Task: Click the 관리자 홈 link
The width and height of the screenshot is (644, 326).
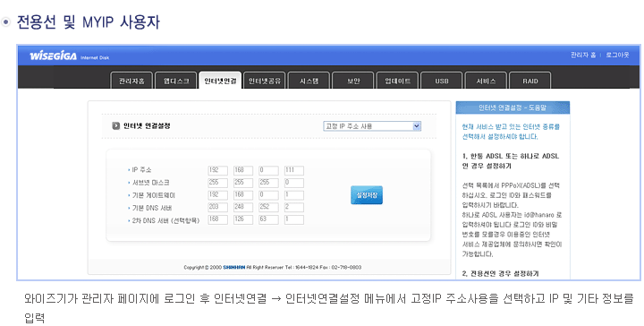Action: click(583, 55)
